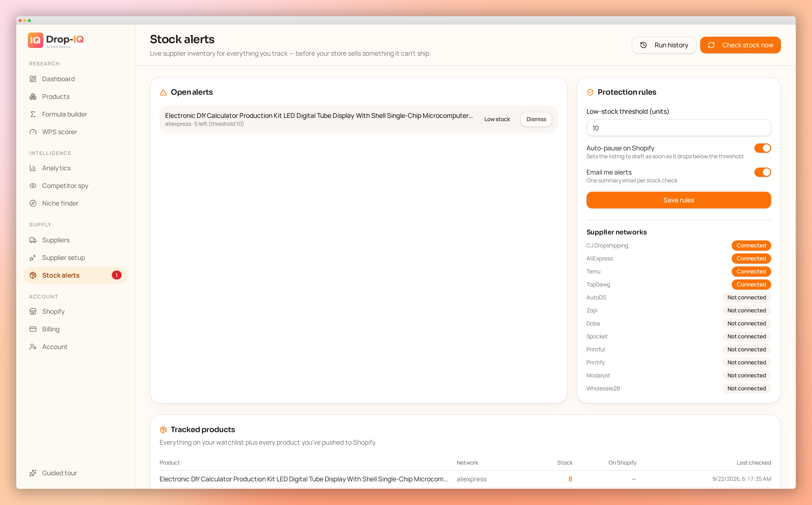Click the Supplier setup plug icon
The height and width of the screenshot is (505, 812).
(x=33, y=258)
